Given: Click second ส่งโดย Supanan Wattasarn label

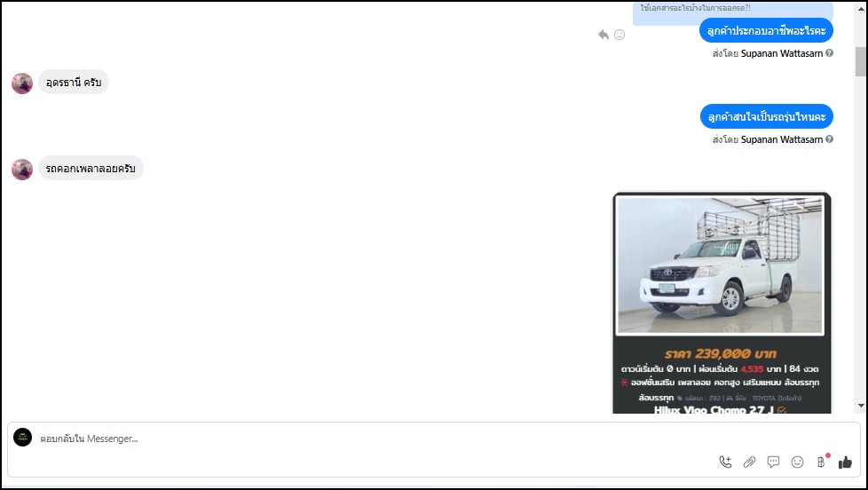Looking at the screenshot, I should [x=768, y=139].
